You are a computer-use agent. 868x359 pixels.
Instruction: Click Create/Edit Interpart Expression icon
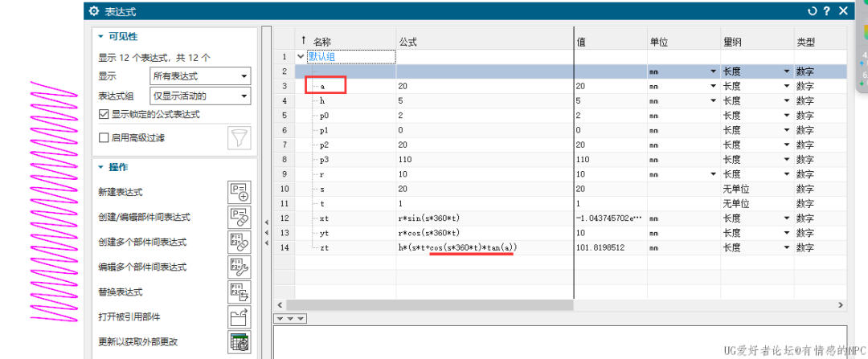click(240, 217)
